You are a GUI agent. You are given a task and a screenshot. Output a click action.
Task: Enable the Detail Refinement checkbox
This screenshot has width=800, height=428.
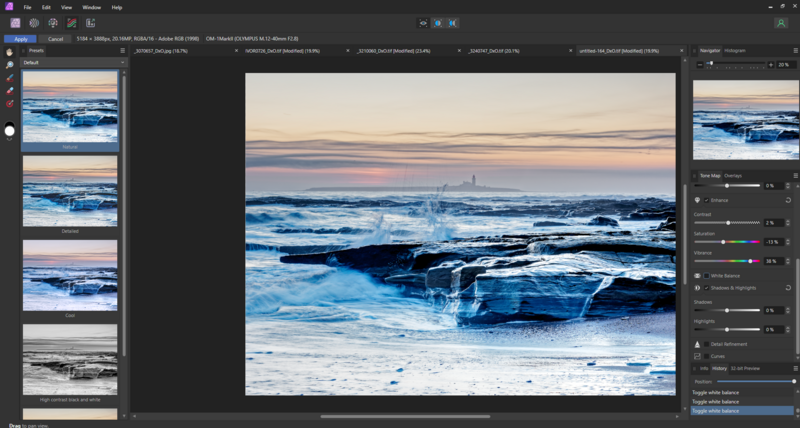tap(707, 344)
